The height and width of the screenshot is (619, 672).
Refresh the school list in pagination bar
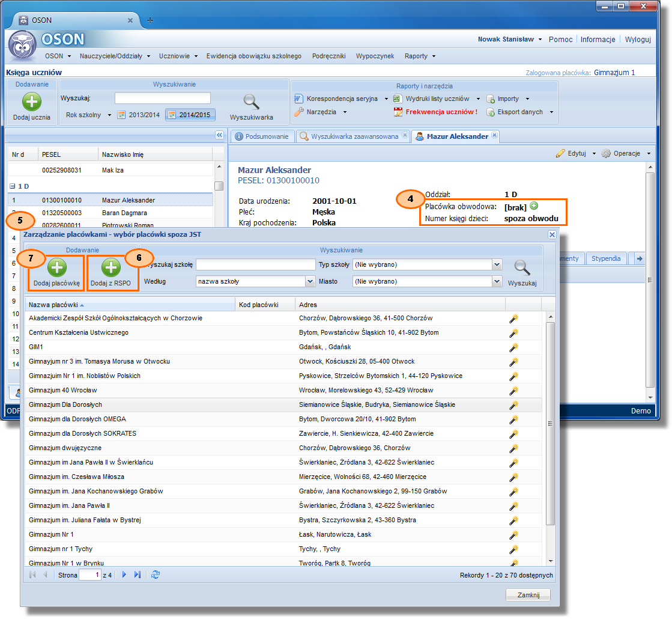click(156, 575)
